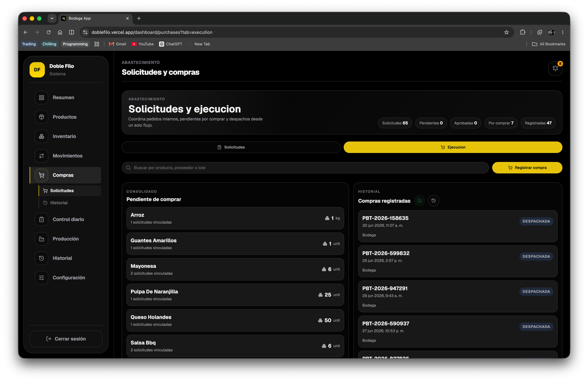Toggle the browser side panel icon
588x382 pixels.
72,32
